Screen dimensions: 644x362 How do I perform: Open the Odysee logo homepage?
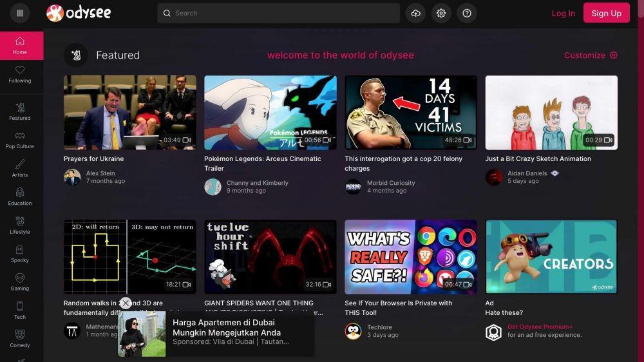point(79,13)
